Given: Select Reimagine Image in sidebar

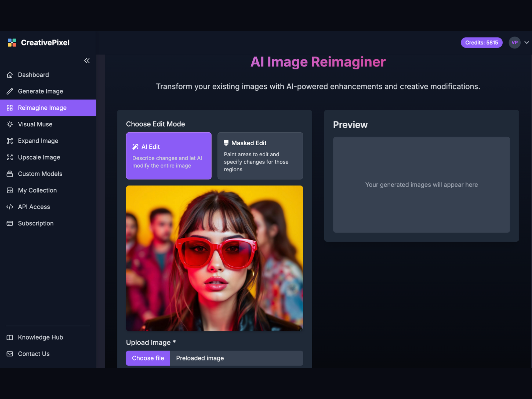Looking at the screenshot, I should 48,108.
